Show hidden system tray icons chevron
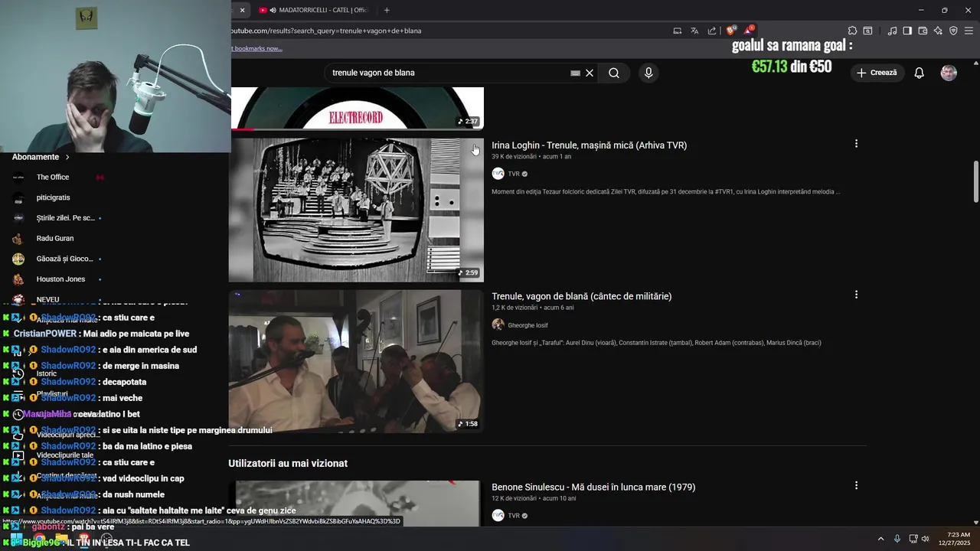This screenshot has height=551, width=980. click(x=880, y=539)
